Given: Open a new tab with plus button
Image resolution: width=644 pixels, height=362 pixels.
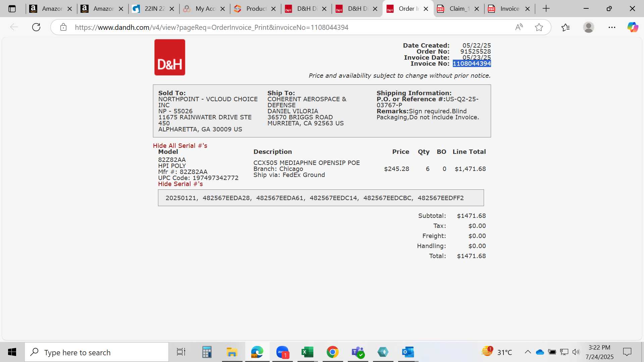Looking at the screenshot, I should click(x=546, y=9).
